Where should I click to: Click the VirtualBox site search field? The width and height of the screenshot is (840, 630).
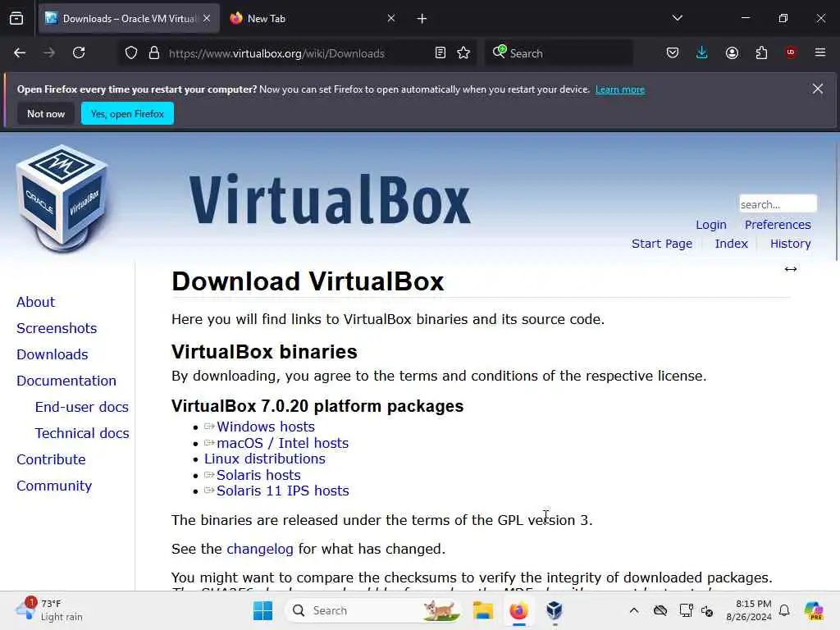pyautogui.click(x=778, y=204)
